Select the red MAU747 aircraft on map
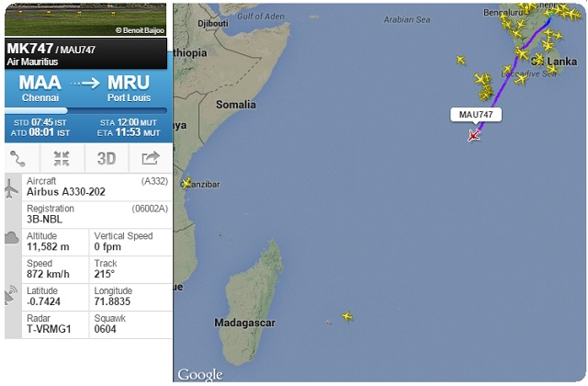 coord(474,136)
